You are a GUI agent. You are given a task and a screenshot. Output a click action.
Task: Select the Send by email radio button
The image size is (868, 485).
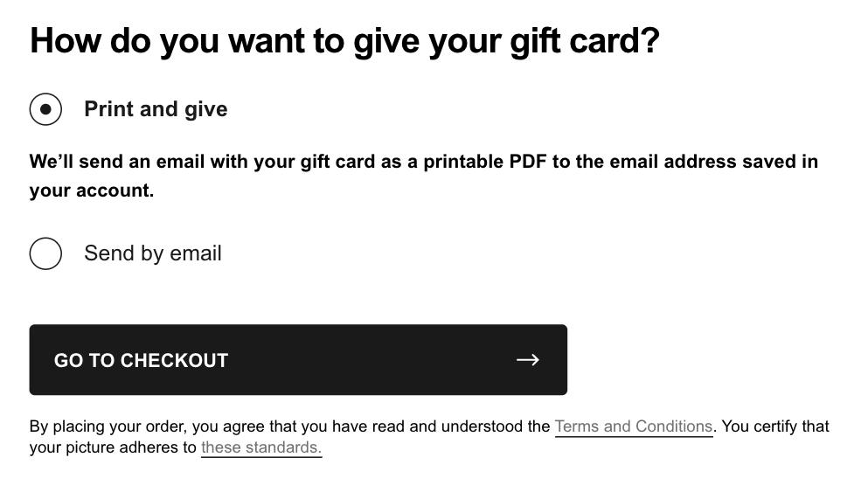(45, 253)
